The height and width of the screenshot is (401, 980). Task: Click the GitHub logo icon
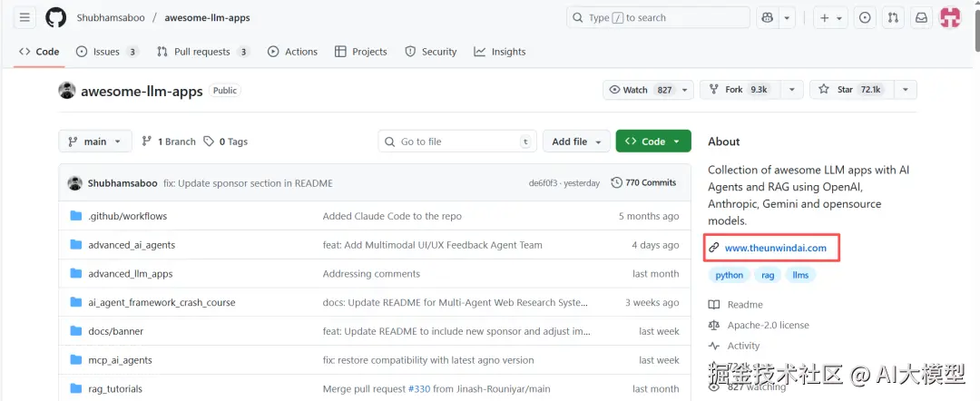[x=56, y=17]
